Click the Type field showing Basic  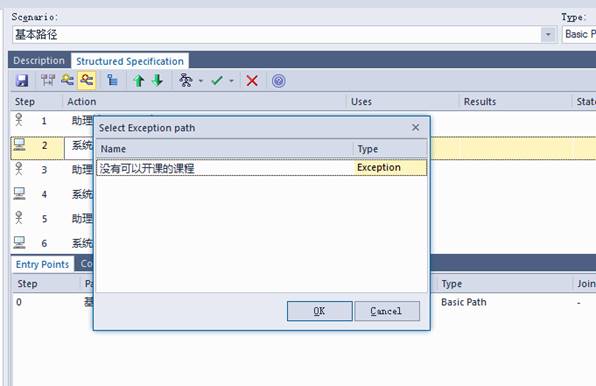click(x=579, y=34)
